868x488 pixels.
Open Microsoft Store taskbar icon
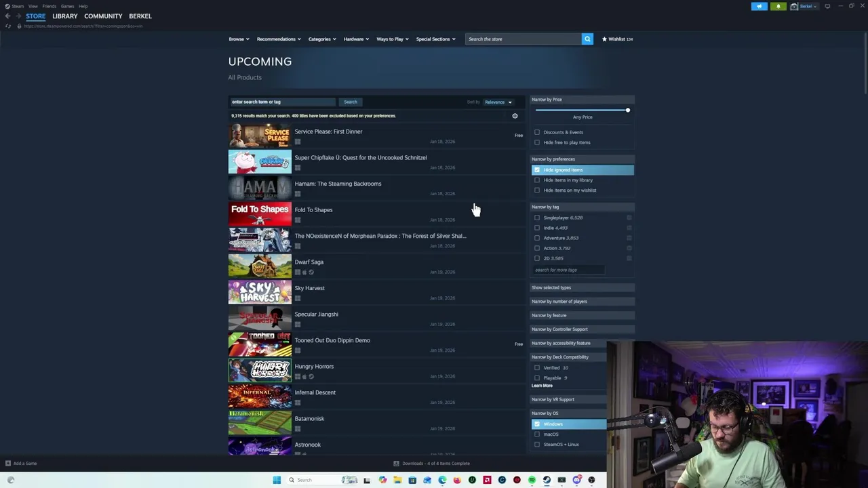412,480
